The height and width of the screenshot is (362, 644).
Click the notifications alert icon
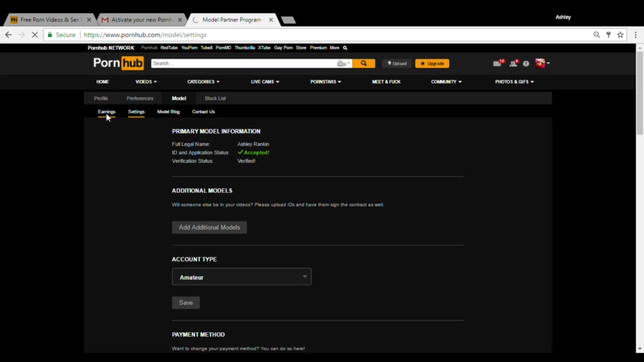(526, 64)
